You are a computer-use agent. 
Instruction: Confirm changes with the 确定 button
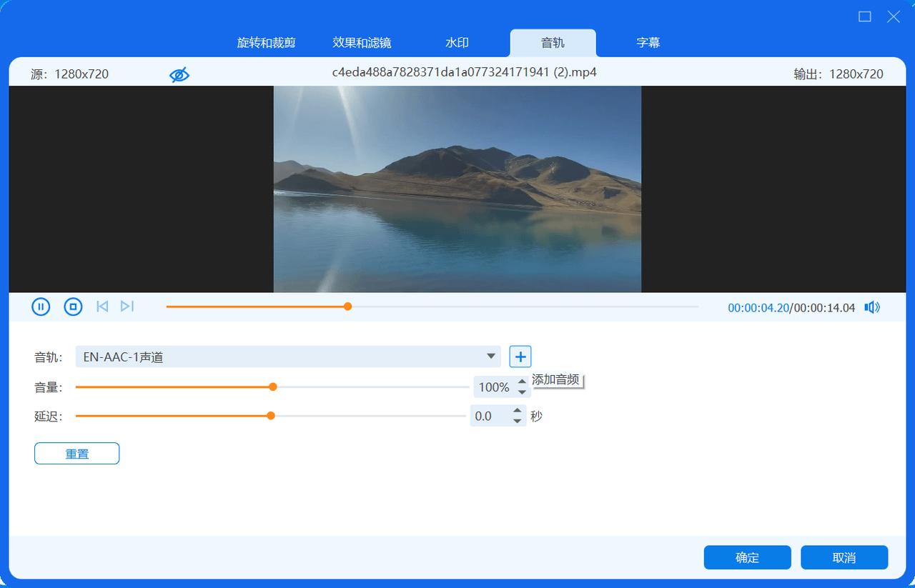[x=747, y=557]
